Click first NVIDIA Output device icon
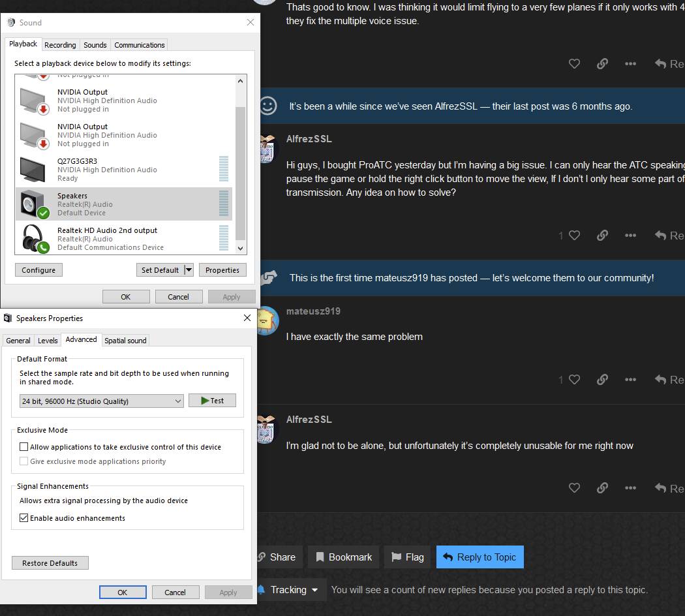The image size is (685, 616). (34, 101)
